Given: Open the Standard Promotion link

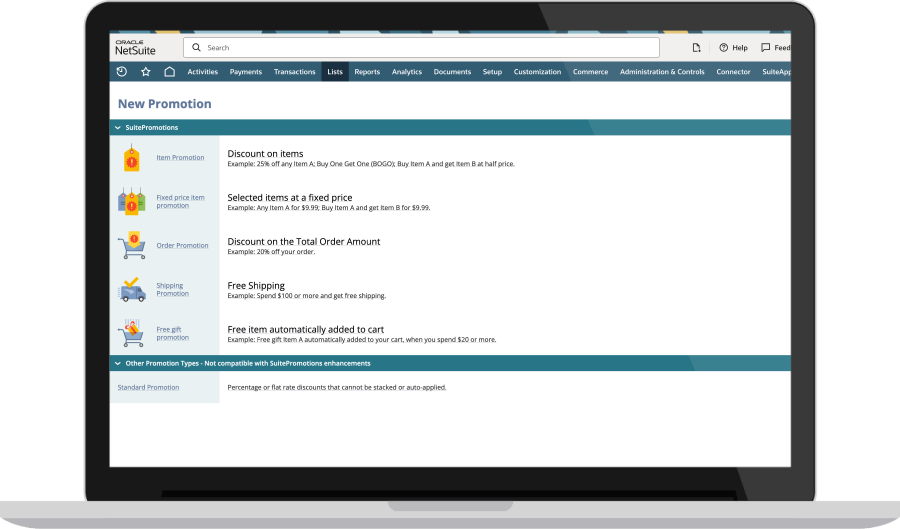Looking at the screenshot, I should (x=148, y=387).
